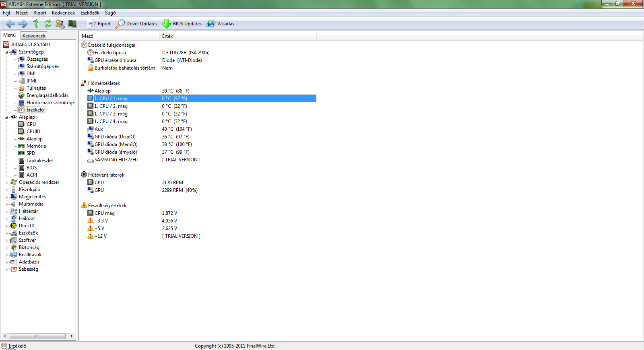
Task: Click the Hűtőventilátorok fan icon
Action: [x=84, y=175]
